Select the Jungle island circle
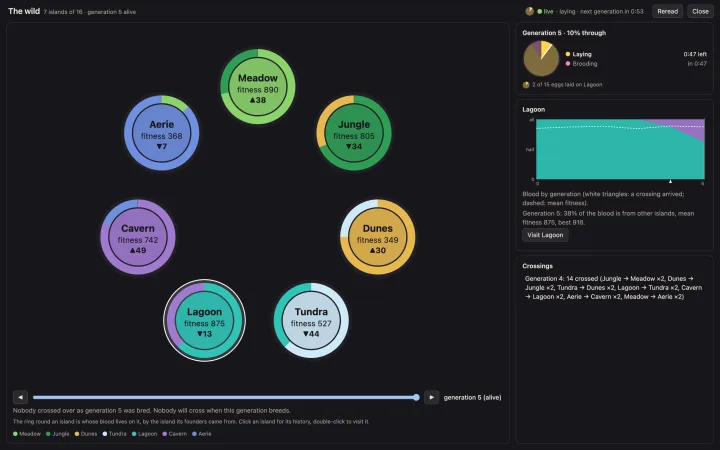The height and width of the screenshot is (450, 720). pyautogui.click(x=354, y=133)
